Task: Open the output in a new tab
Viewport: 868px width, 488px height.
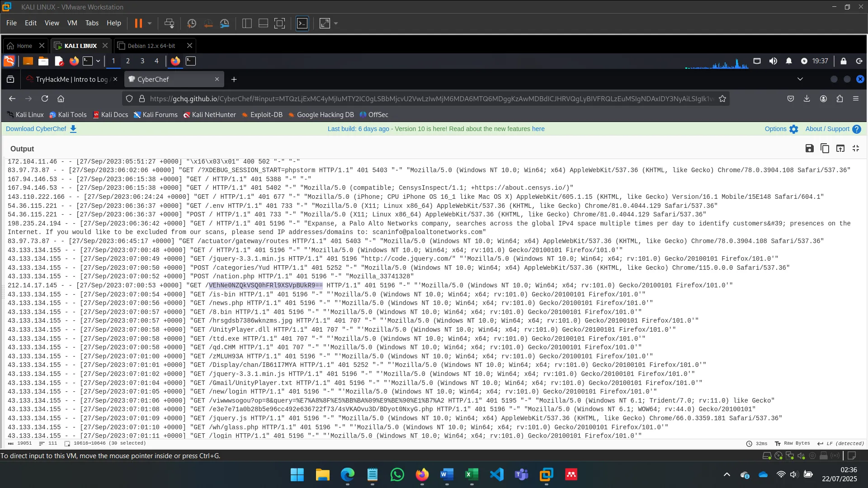Action: 840,148
